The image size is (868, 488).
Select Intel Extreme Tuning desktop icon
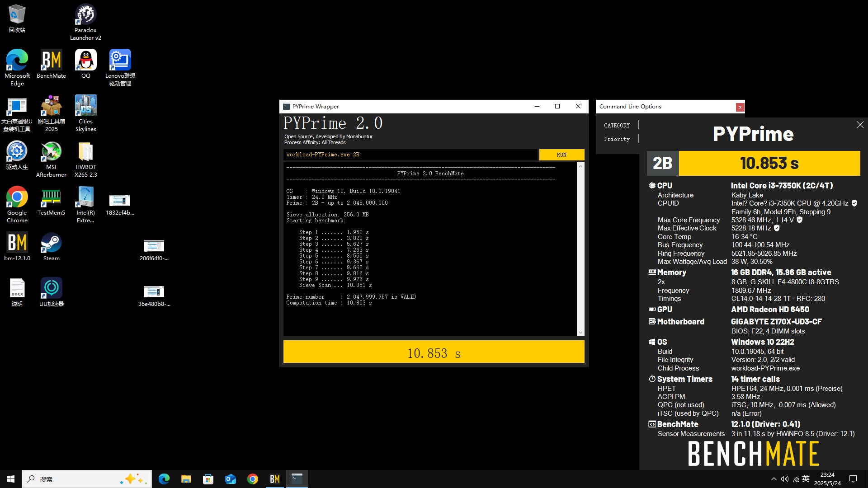pyautogui.click(x=85, y=205)
